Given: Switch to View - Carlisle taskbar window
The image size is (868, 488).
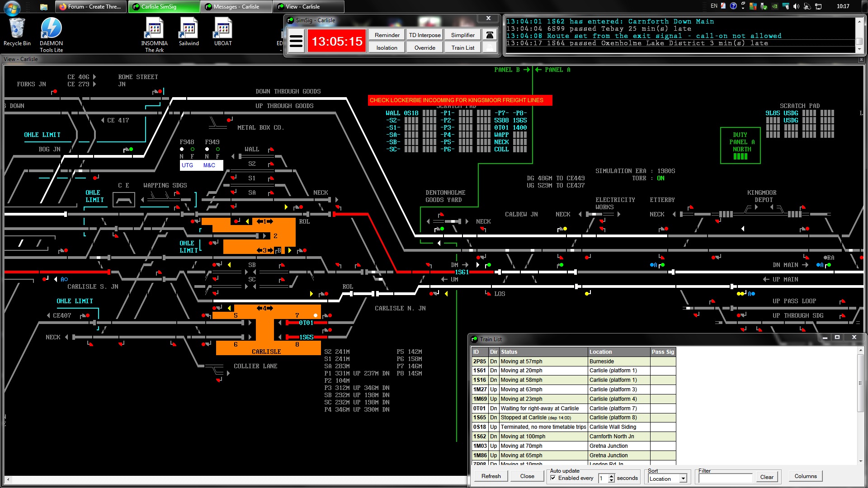Looking at the screenshot, I should (x=309, y=7).
